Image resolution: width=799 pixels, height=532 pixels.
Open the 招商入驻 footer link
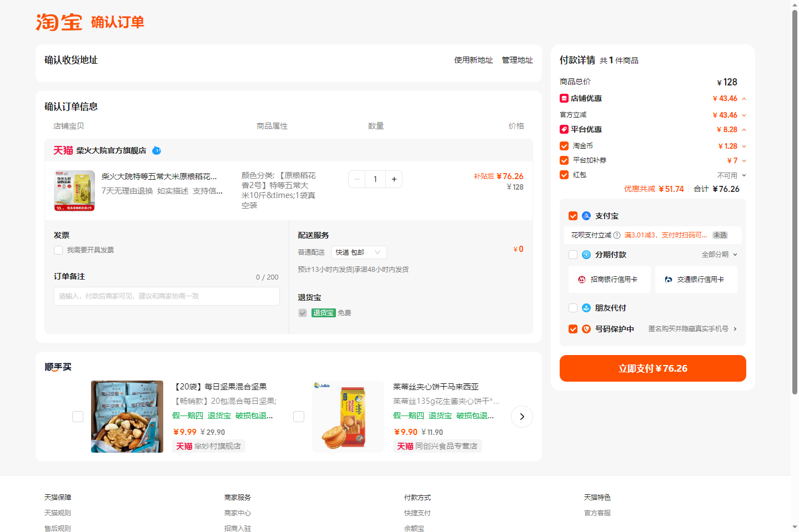click(x=238, y=528)
